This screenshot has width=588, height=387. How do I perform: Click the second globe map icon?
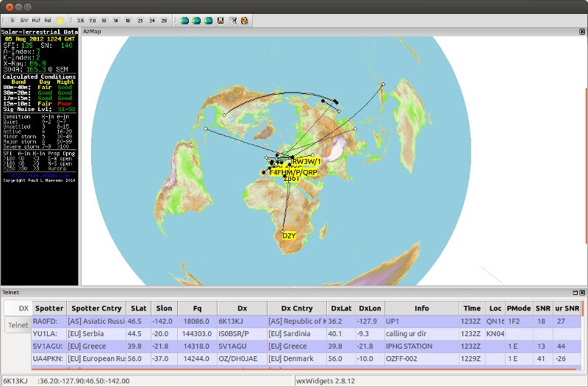coord(196,21)
